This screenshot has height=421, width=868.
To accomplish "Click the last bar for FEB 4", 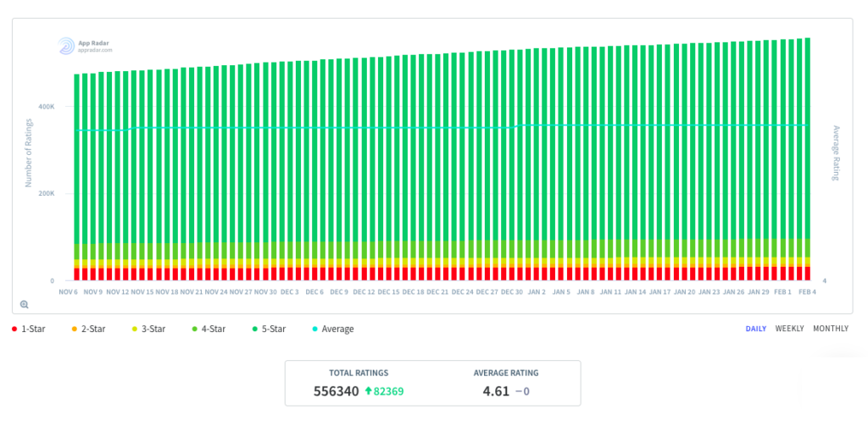I will click(x=807, y=159).
